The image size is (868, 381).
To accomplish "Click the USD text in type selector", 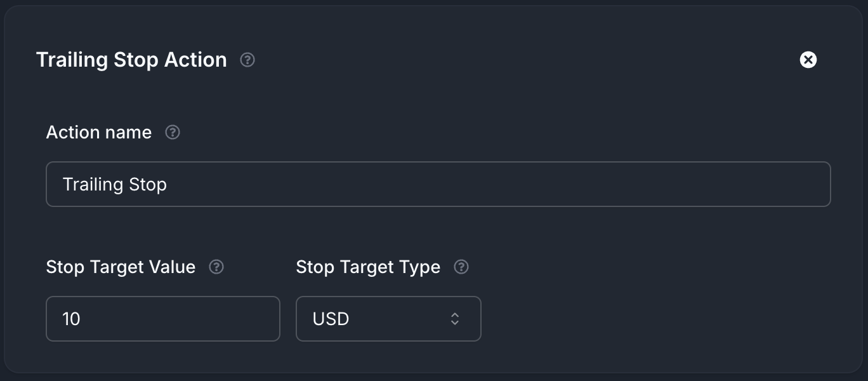I will (331, 319).
